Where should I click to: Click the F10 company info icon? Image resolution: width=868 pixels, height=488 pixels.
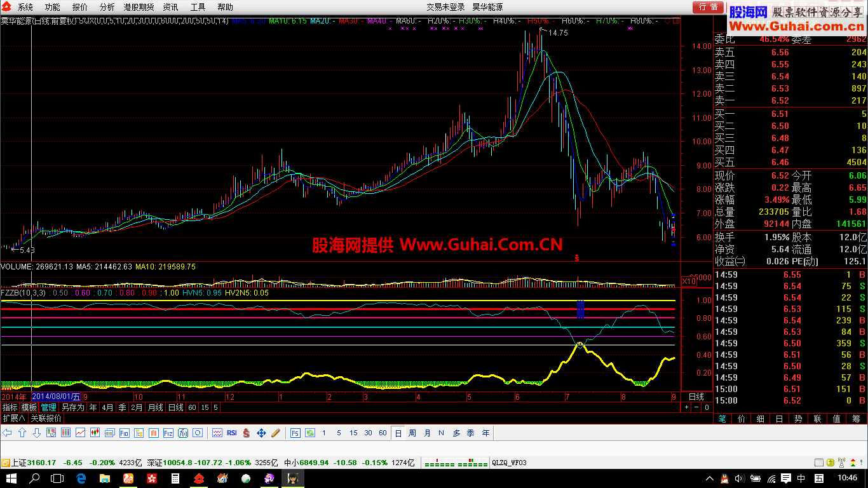[124, 433]
